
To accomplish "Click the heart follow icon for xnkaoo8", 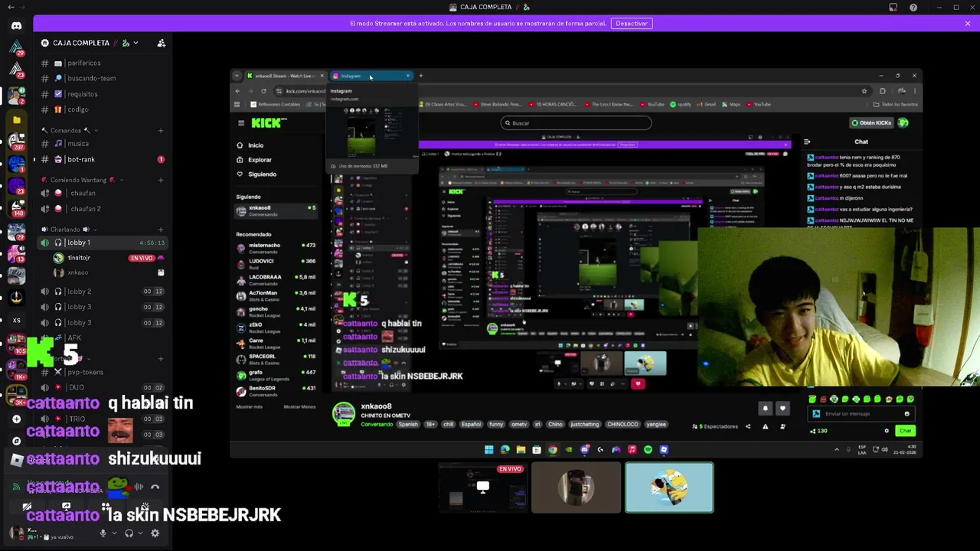I will [x=782, y=409].
